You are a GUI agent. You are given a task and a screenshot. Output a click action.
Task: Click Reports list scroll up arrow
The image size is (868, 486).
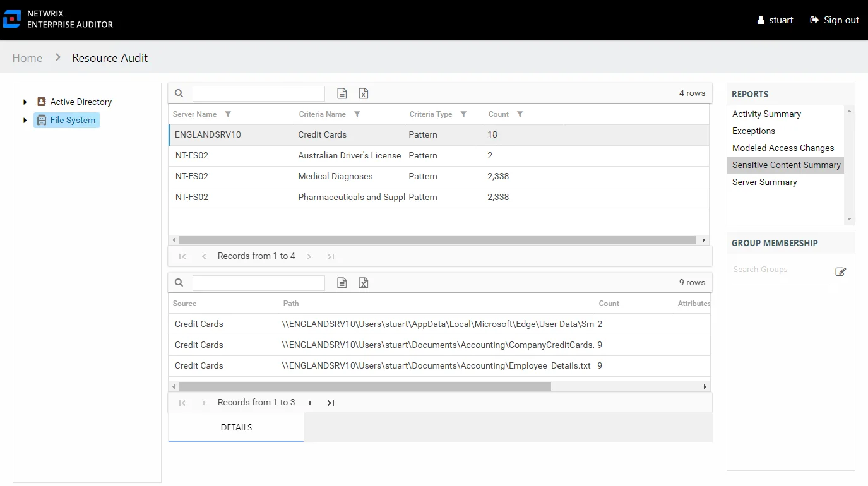pos(850,110)
